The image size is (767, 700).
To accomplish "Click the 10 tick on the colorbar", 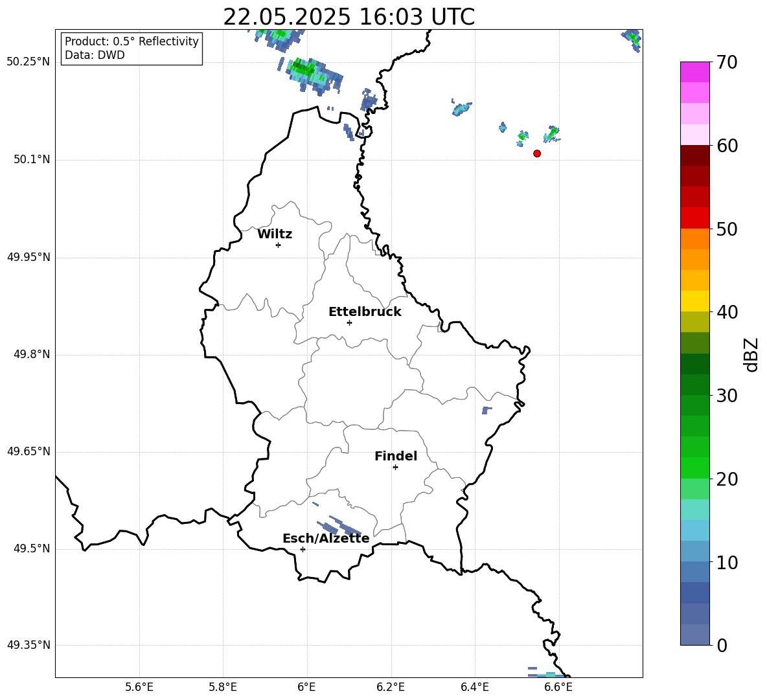I will [x=727, y=562].
